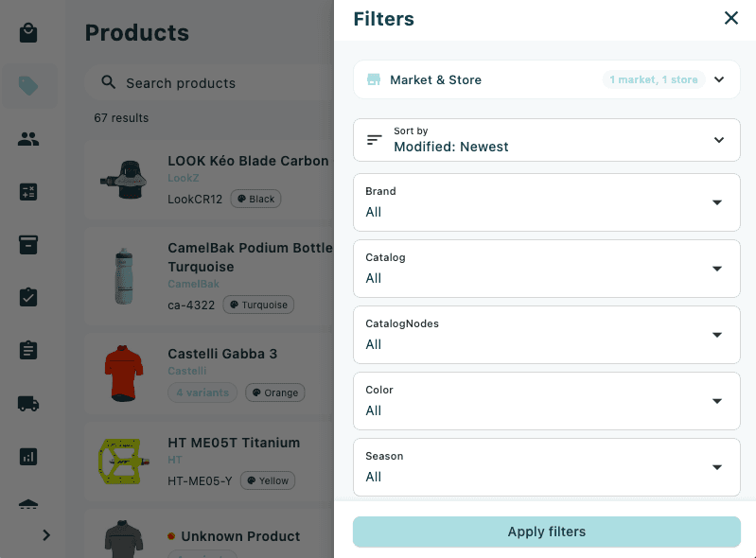
Task: Click the red Castelli jersey thumbnail
Action: click(123, 374)
